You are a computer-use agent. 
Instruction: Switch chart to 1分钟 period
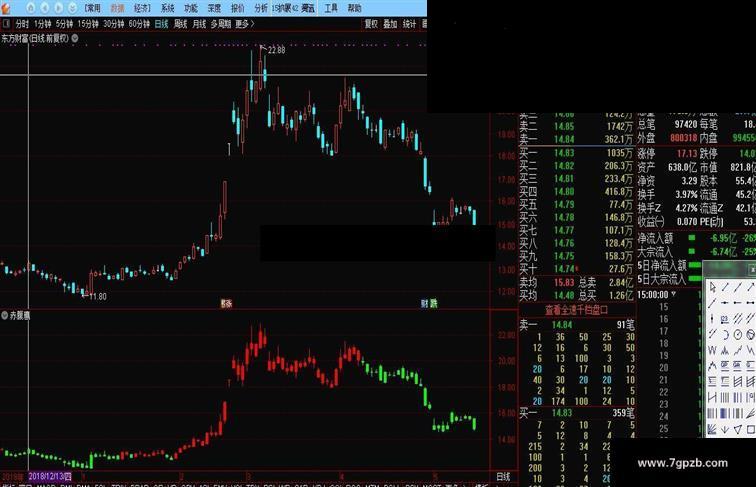pyautogui.click(x=42, y=24)
